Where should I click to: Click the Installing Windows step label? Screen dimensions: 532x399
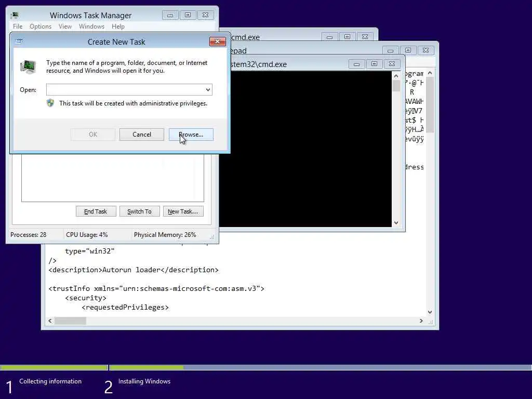click(144, 381)
